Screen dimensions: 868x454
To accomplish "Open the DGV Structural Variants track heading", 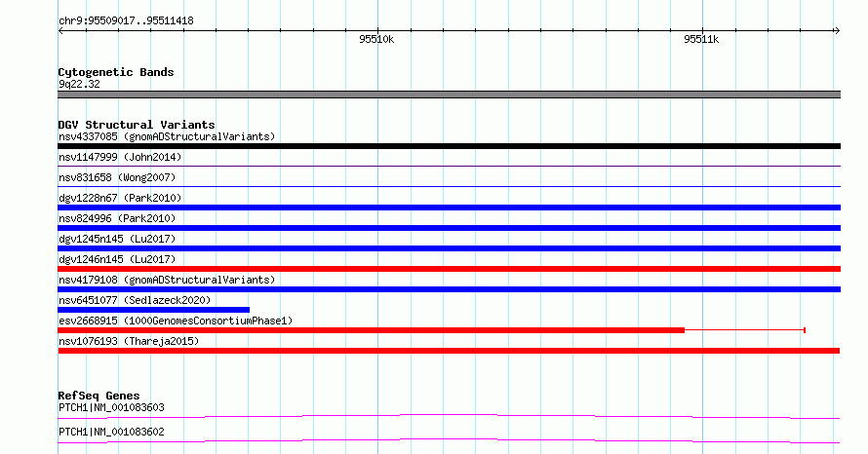I will pos(137,125).
